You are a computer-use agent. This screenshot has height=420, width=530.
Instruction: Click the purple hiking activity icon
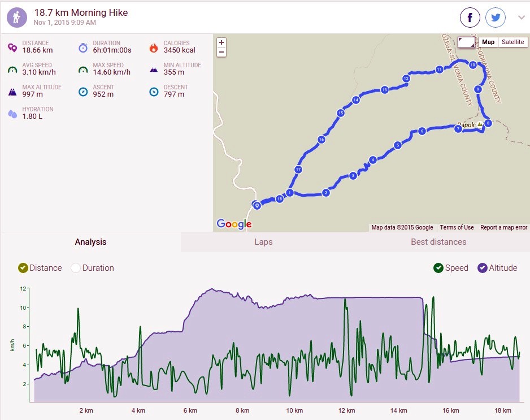[17, 18]
